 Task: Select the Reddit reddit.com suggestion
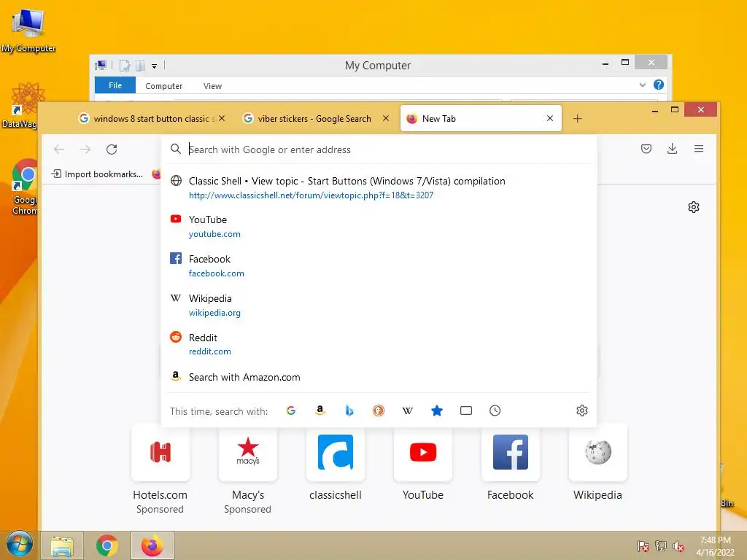click(x=379, y=344)
